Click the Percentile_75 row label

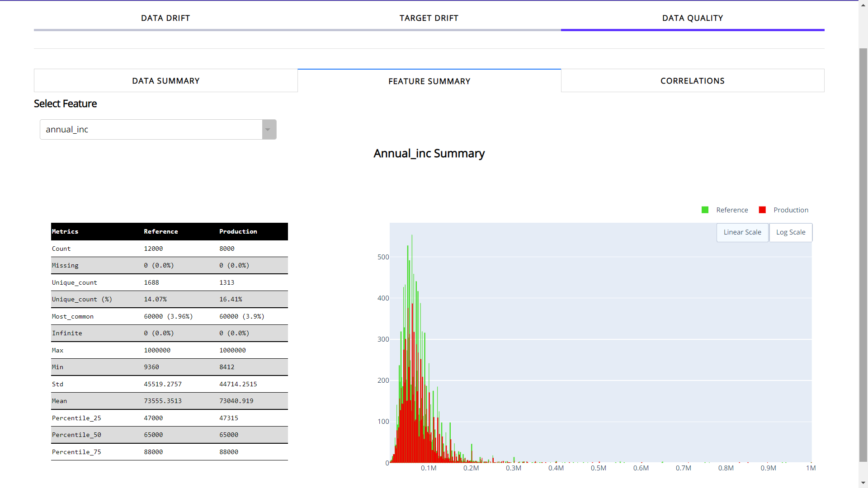coord(76,452)
